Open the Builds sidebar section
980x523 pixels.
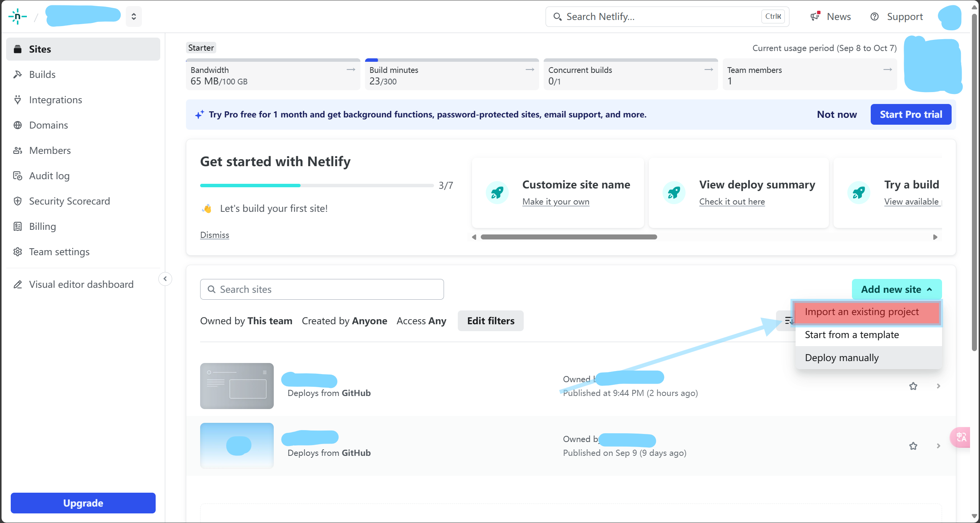[x=42, y=74]
